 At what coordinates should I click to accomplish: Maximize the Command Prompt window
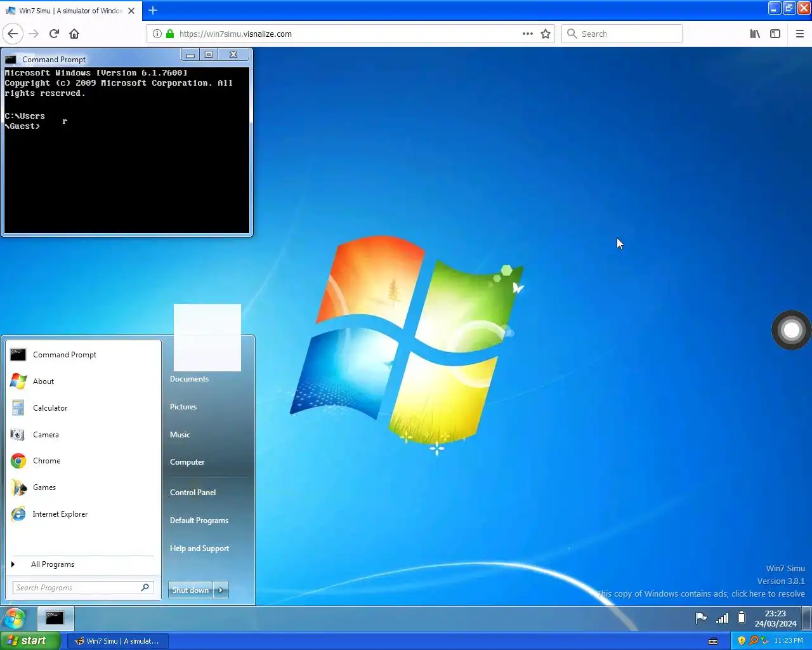[x=208, y=55]
